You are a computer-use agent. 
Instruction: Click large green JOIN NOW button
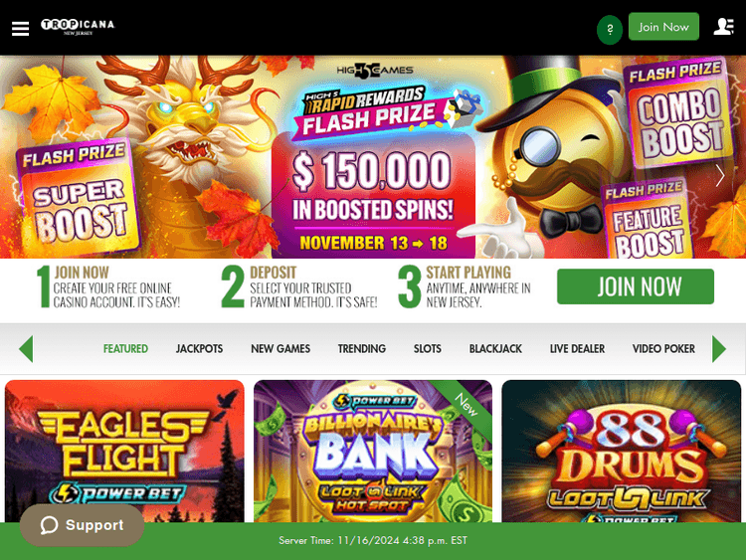[636, 286]
